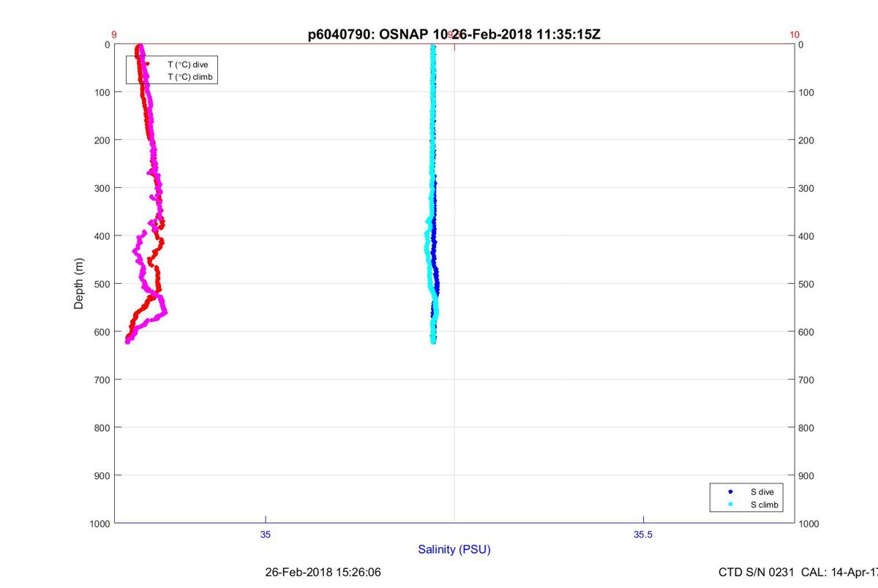878x588 pixels.
Task: Click the timestamp '26-Feb-2018 15:26:06'
Action: 323,572
